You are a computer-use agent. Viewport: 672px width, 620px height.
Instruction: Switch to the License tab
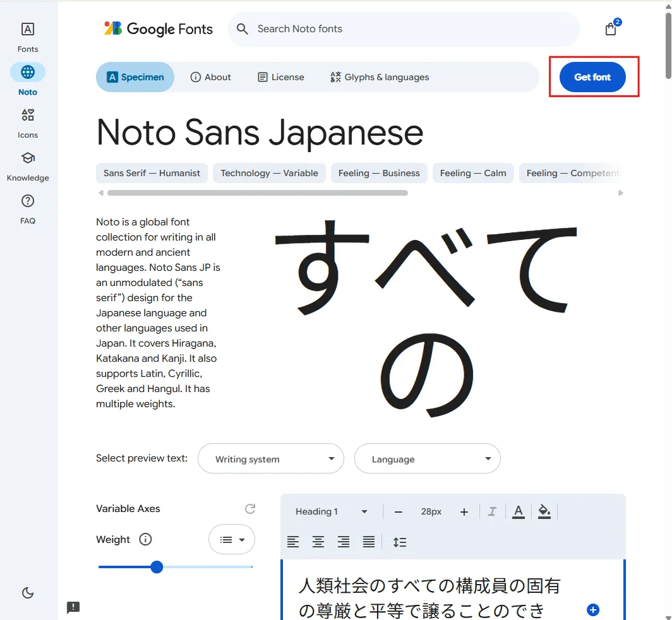pos(280,77)
